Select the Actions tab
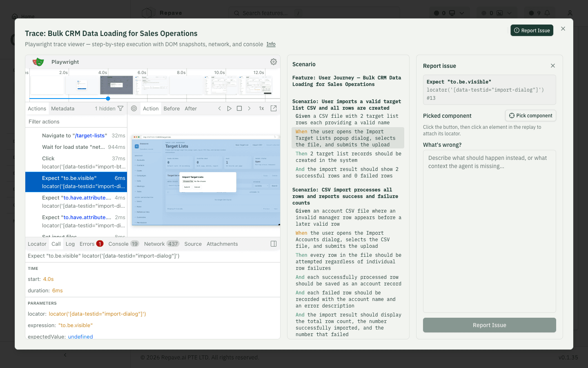 37,108
